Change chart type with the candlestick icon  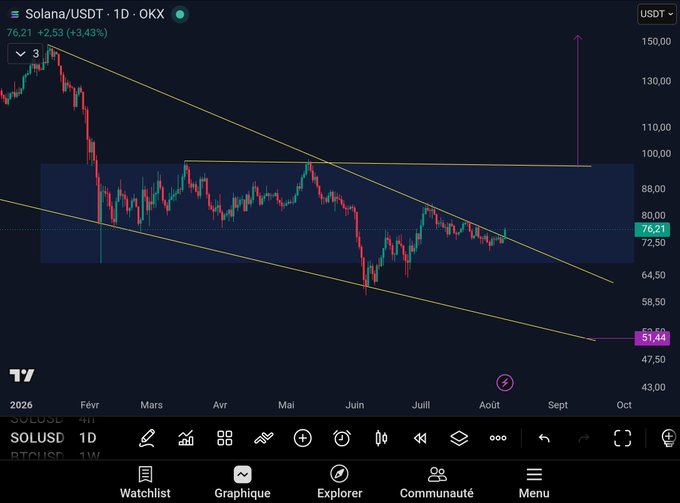[x=381, y=438]
